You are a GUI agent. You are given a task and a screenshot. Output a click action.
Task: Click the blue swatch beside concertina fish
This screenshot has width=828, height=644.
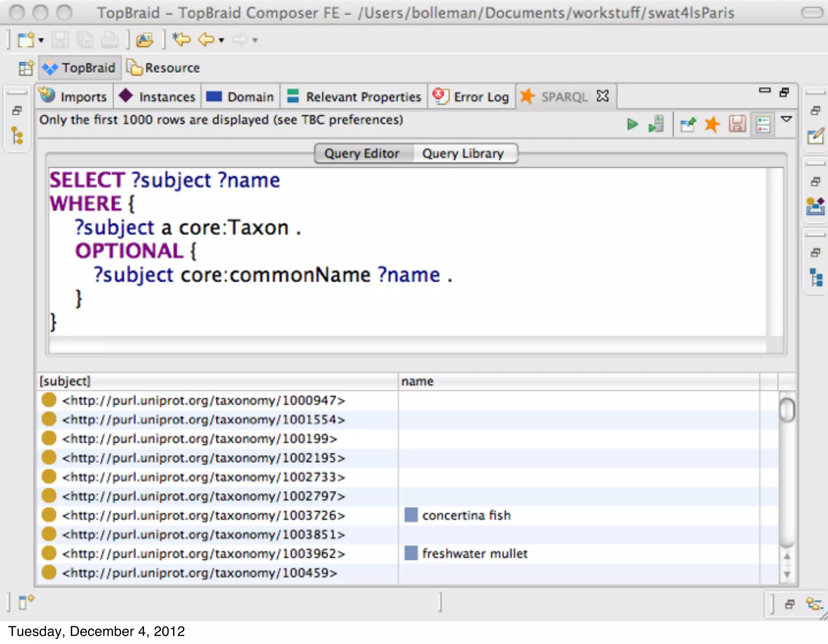[x=411, y=515]
